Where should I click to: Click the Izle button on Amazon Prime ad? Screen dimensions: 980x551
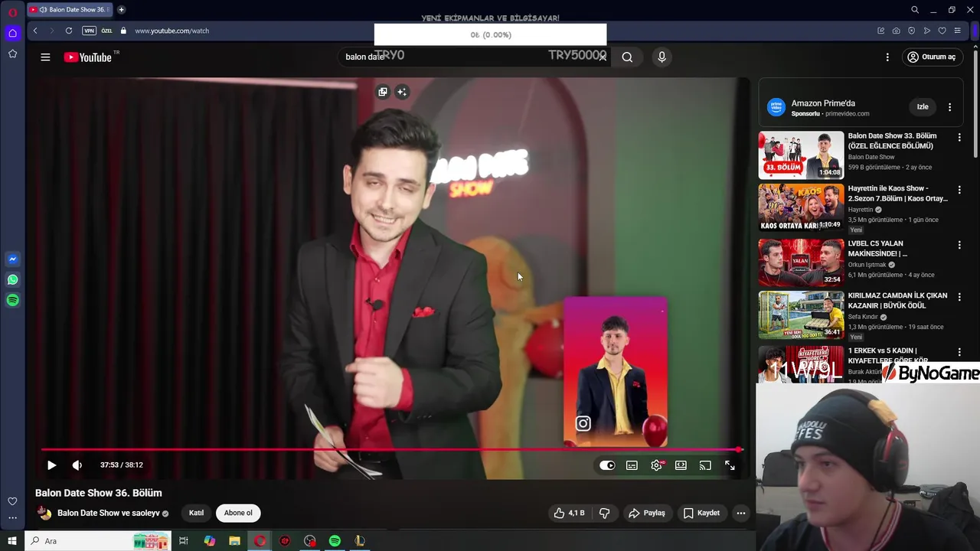(x=923, y=107)
